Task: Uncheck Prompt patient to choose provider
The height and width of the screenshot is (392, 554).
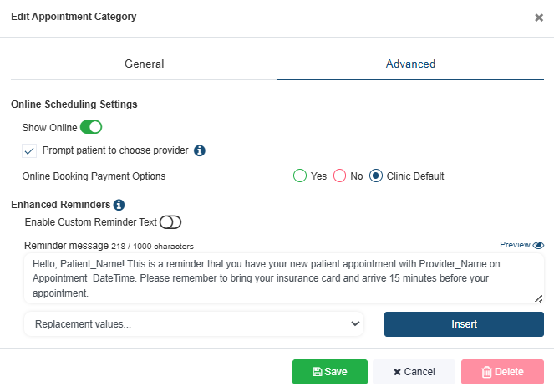Action: 30,151
